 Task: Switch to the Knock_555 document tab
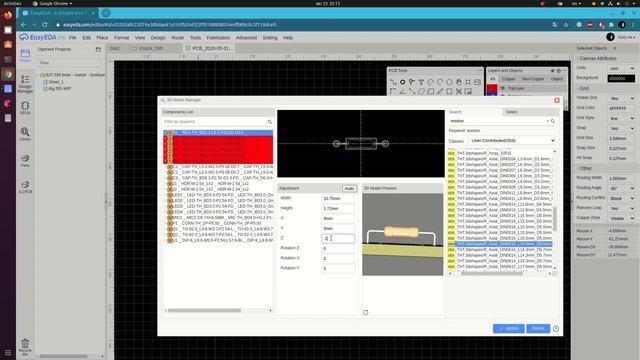[x=151, y=48]
